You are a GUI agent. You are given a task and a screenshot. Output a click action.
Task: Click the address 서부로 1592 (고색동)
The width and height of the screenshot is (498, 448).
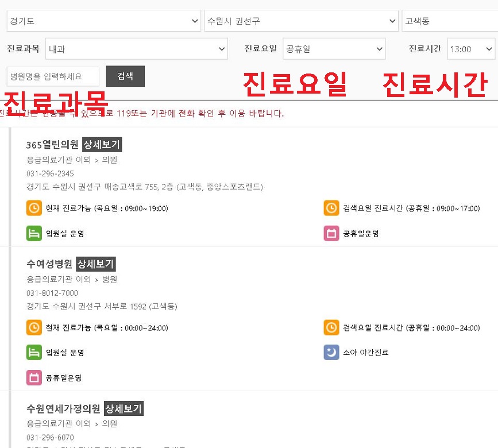click(x=102, y=306)
